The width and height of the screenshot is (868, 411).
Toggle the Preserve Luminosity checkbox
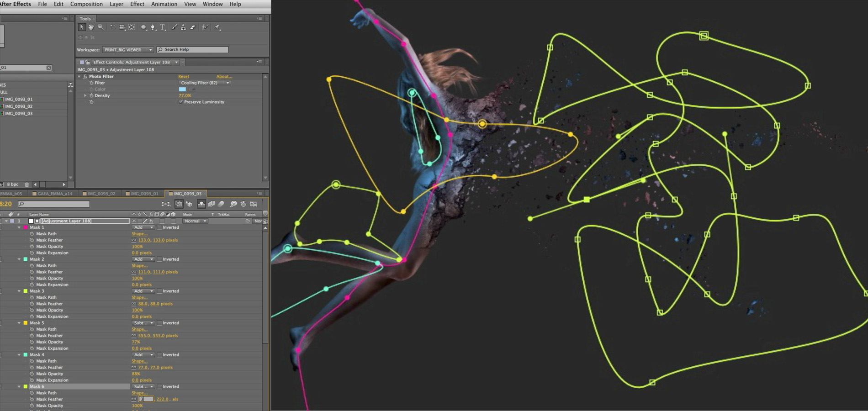181,102
